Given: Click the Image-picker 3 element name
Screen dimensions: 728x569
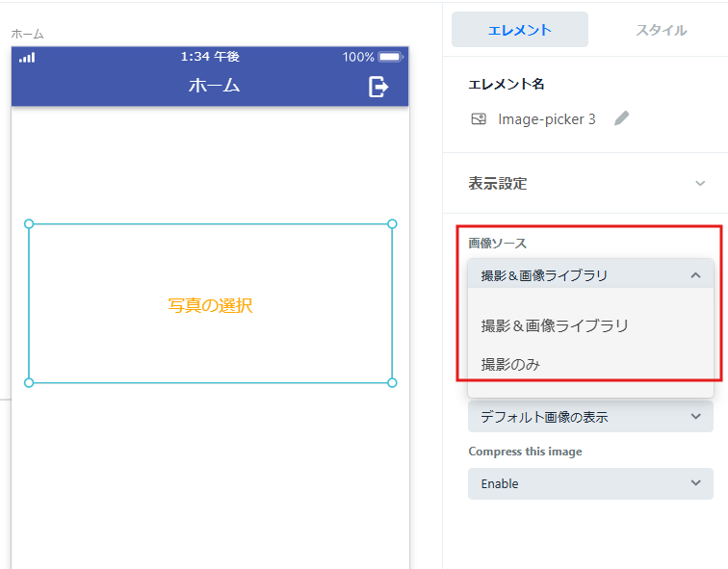Looking at the screenshot, I should coord(546,119).
